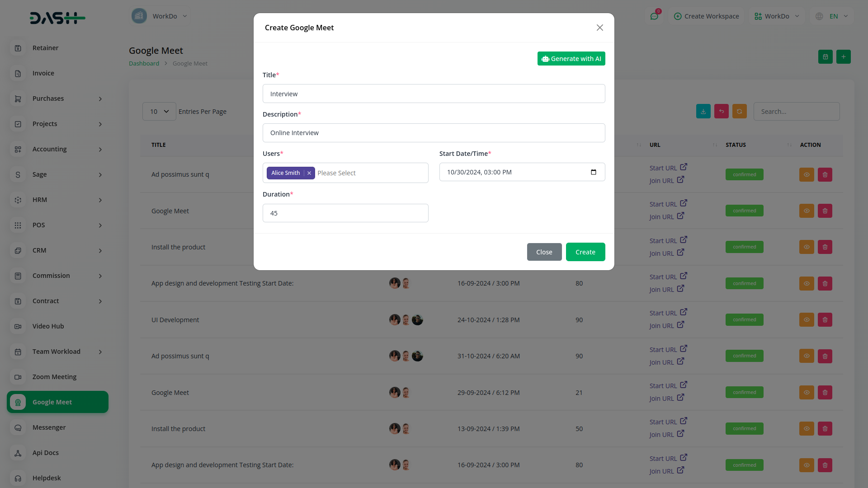Click the Generate with AI button
Screen dimensions: 868x488
571,59
